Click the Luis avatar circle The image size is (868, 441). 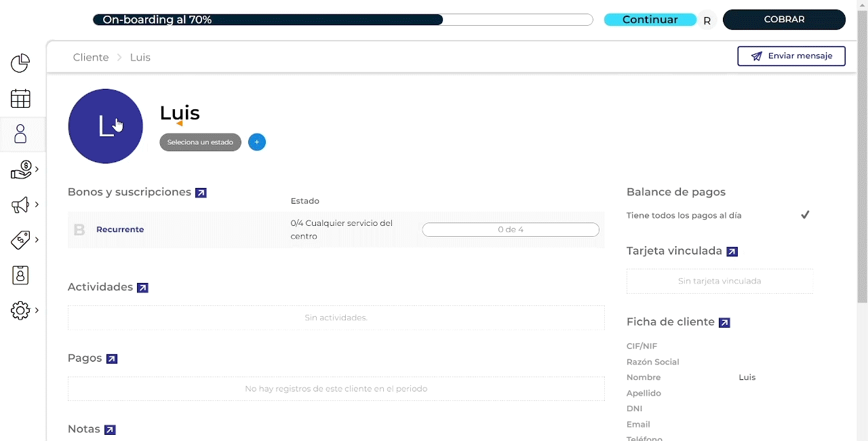click(x=106, y=126)
